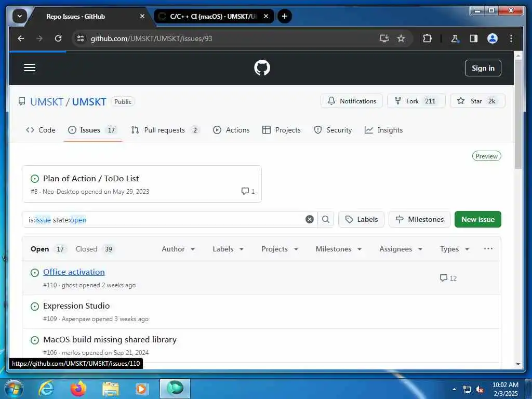
Task: Click the install app icon in address bar
Action: click(x=384, y=38)
